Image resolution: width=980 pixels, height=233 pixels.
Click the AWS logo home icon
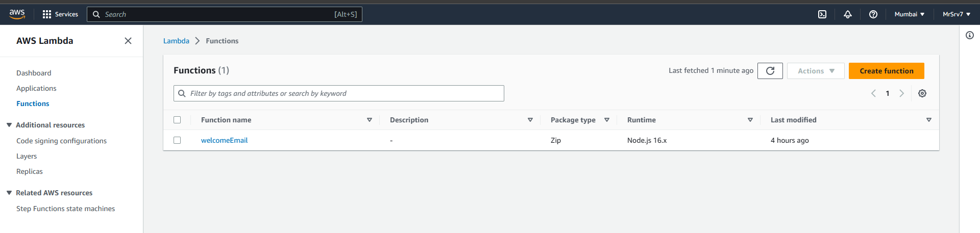pyautogui.click(x=17, y=14)
